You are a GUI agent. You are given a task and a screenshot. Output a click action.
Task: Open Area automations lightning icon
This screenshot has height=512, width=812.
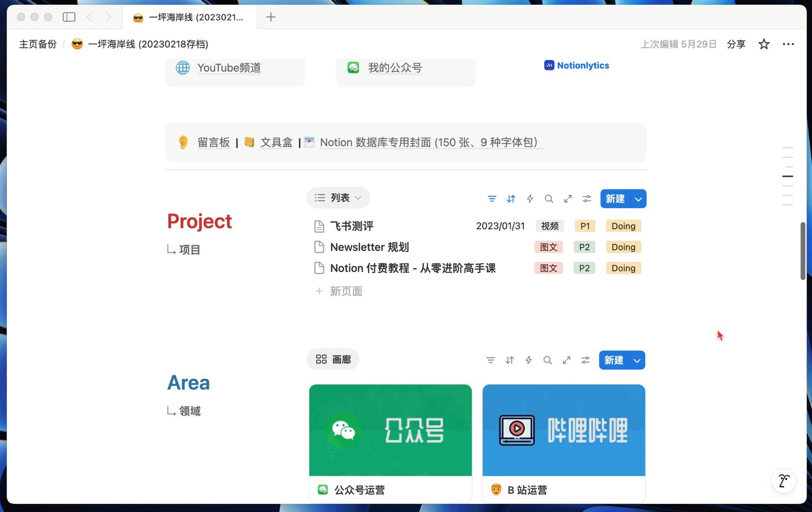click(528, 360)
